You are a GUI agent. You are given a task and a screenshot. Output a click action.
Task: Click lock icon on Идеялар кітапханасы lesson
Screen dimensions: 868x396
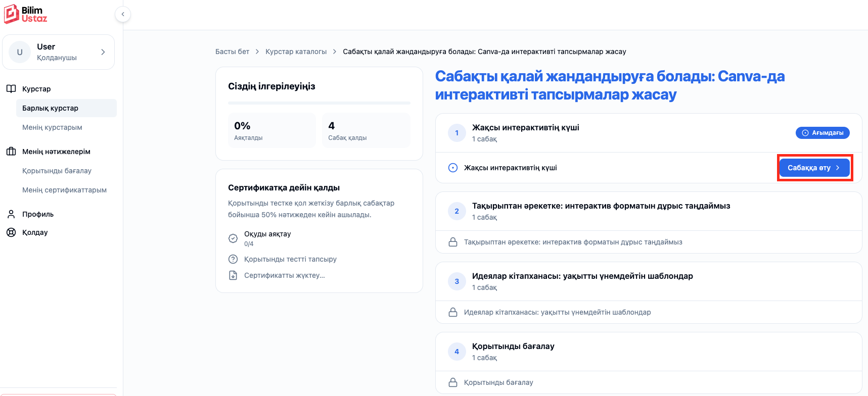(x=453, y=312)
